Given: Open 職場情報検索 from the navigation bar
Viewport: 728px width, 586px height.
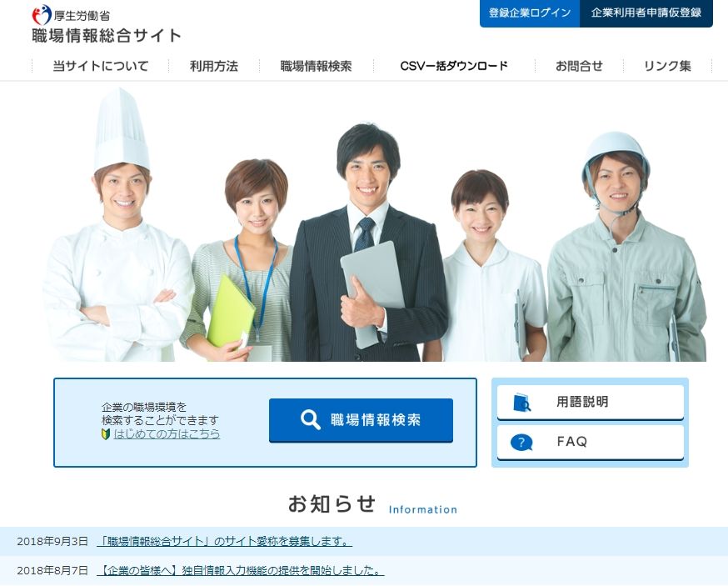Looking at the screenshot, I should click(315, 65).
